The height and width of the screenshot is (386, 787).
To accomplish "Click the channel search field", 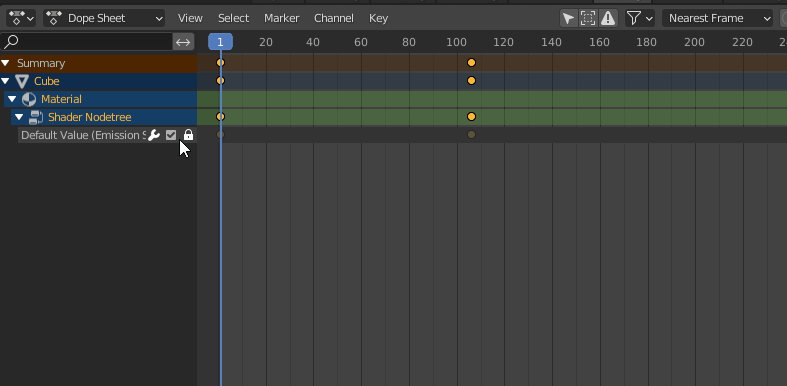I will coord(86,42).
